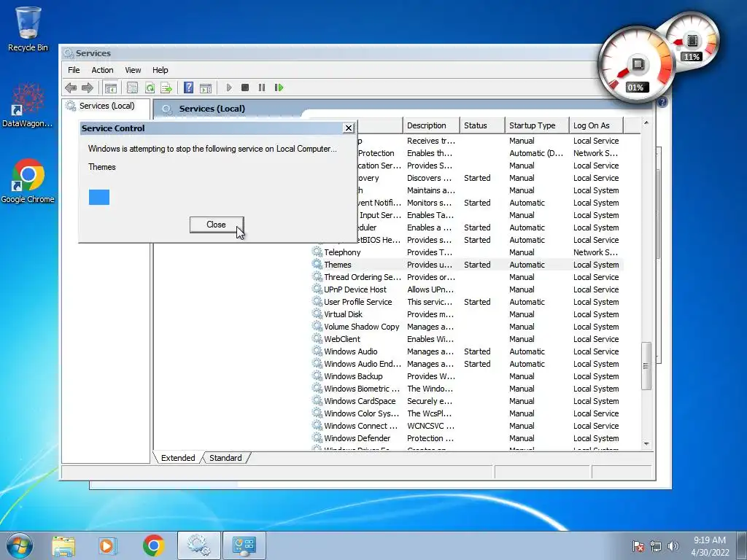Click the Services gear taskbar button

pos(198,545)
